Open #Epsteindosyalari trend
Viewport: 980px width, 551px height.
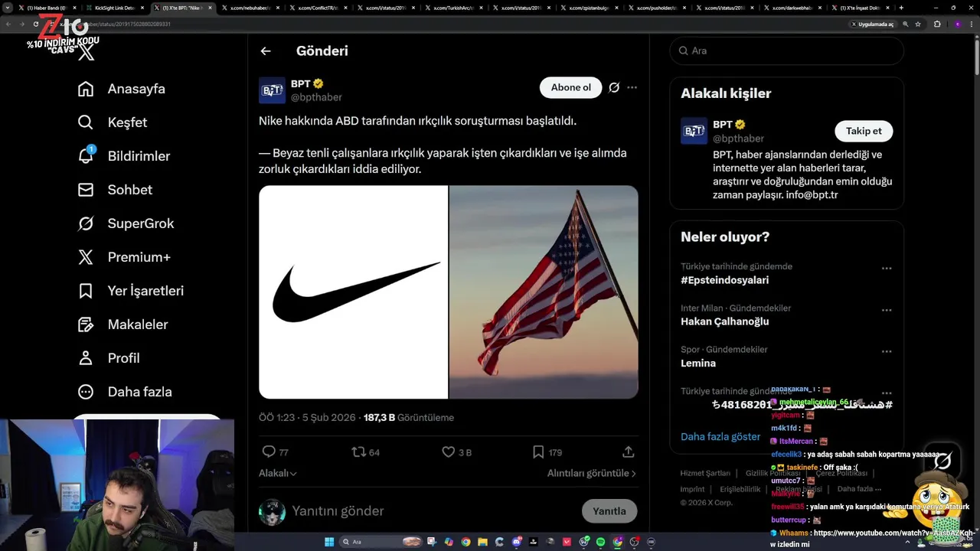pos(724,280)
